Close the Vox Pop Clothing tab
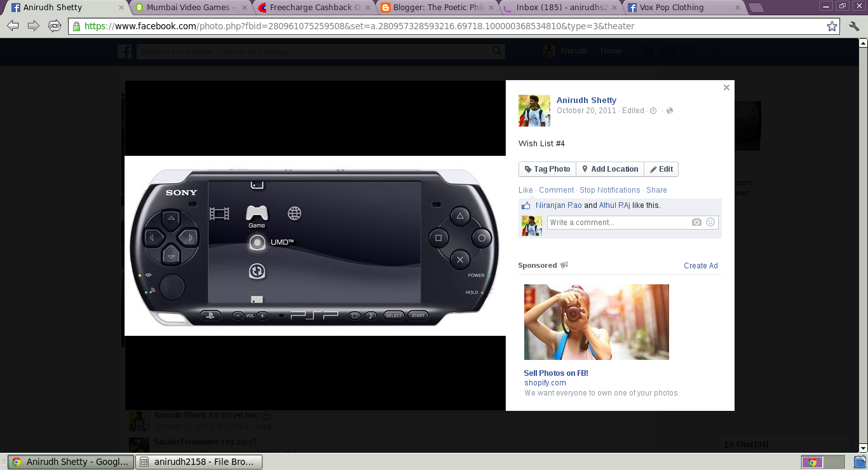This screenshot has height=470, width=868. 738,8
